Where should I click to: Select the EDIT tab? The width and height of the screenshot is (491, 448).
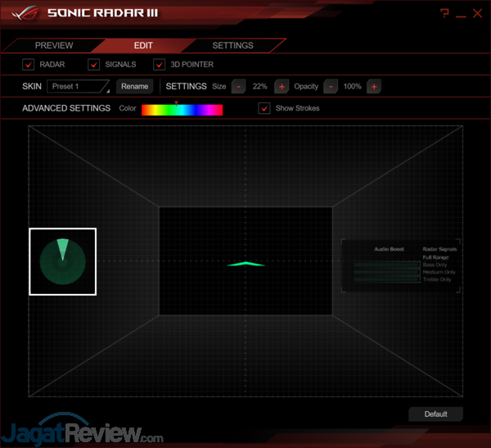[x=143, y=46]
